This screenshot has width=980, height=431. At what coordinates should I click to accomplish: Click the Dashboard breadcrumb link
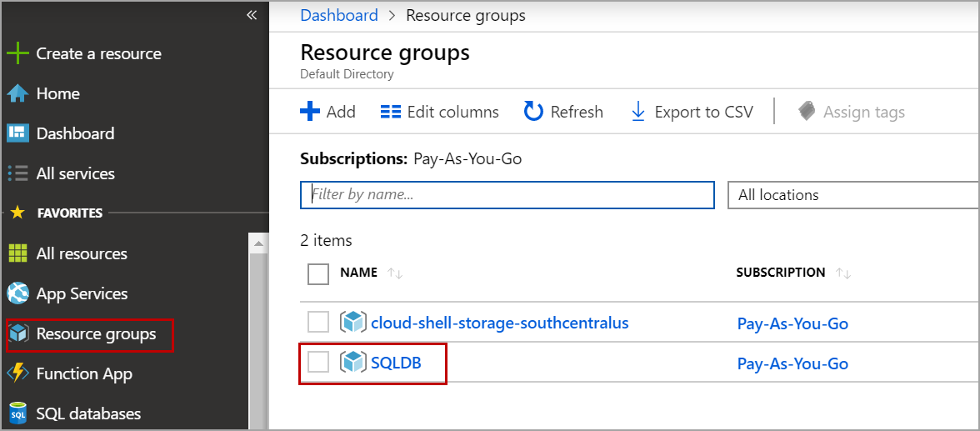tap(338, 15)
